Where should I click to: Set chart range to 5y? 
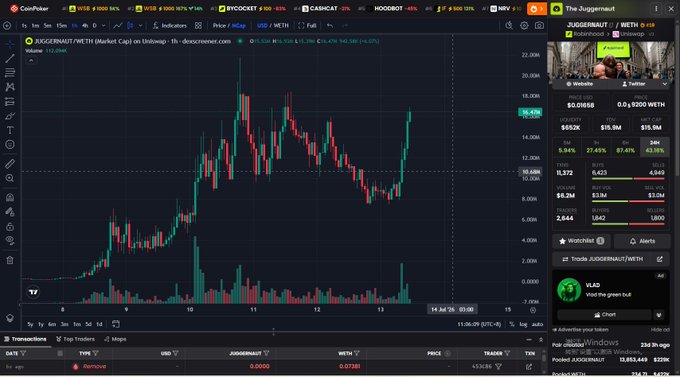pyautogui.click(x=30, y=324)
